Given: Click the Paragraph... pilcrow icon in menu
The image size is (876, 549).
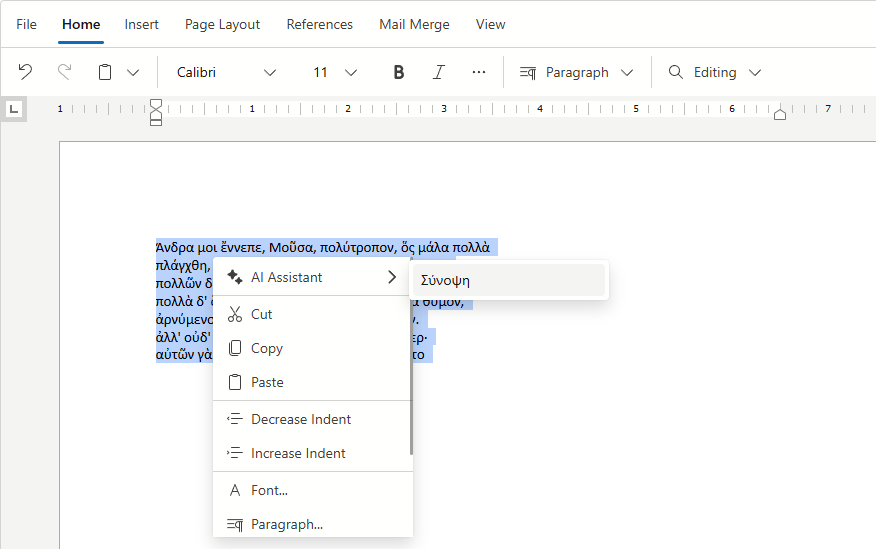Looking at the screenshot, I should pos(235,524).
